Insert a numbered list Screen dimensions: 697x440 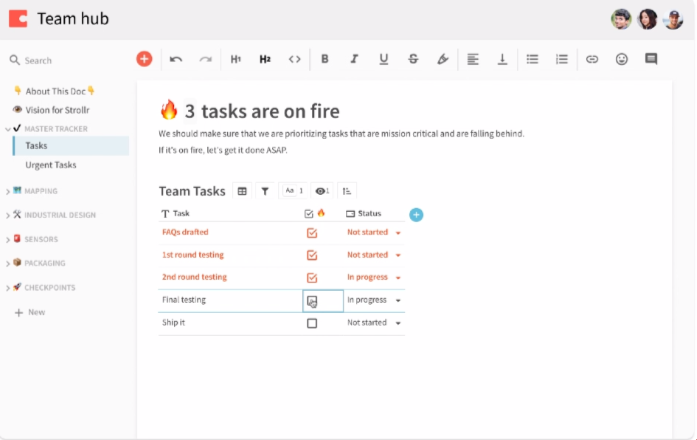point(562,59)
